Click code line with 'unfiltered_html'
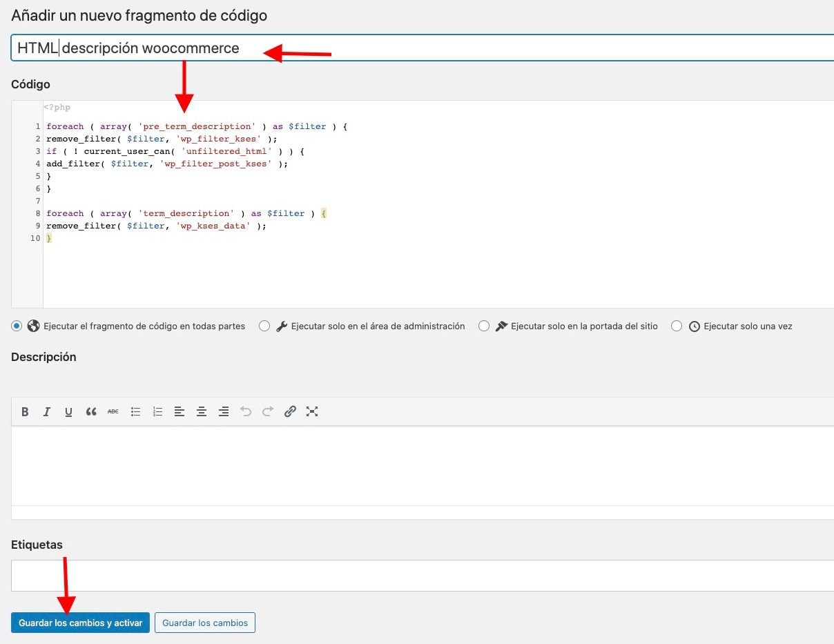Image resolution: width=834 pixels, height=644 pixels. 175,151
